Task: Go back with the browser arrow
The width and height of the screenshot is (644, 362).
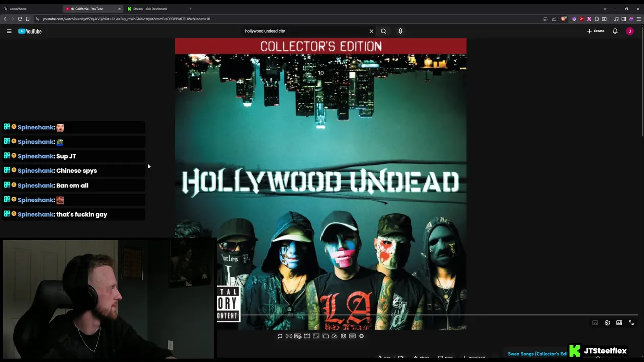Action: [5, 19]
